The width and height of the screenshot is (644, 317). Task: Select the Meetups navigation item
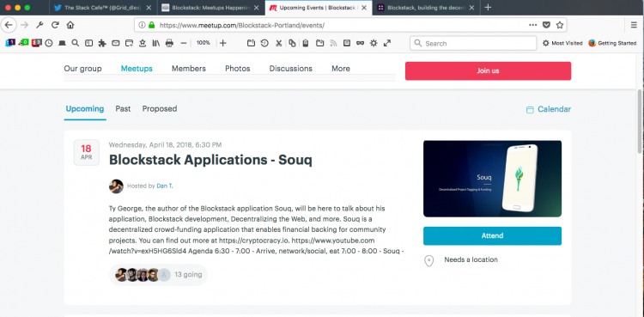(x=137, y=69)
